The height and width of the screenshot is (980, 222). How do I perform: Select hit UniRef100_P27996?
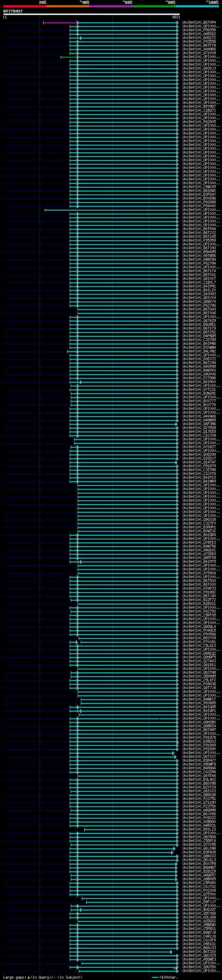coord(199,378)
